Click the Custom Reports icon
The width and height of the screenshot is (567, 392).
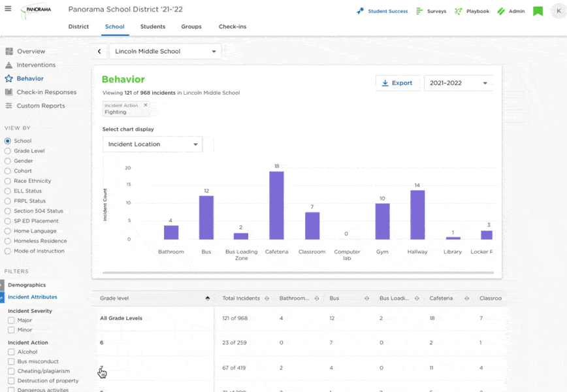pyautogui.click(x=9, y=105)
